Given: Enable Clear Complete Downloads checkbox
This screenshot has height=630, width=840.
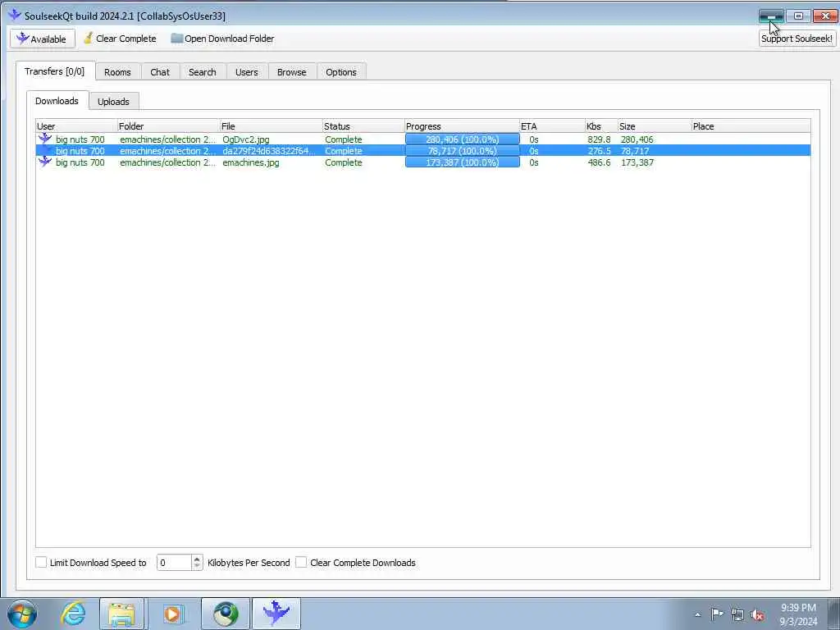Looking at the screenshot, I should (x=302, y=562).
